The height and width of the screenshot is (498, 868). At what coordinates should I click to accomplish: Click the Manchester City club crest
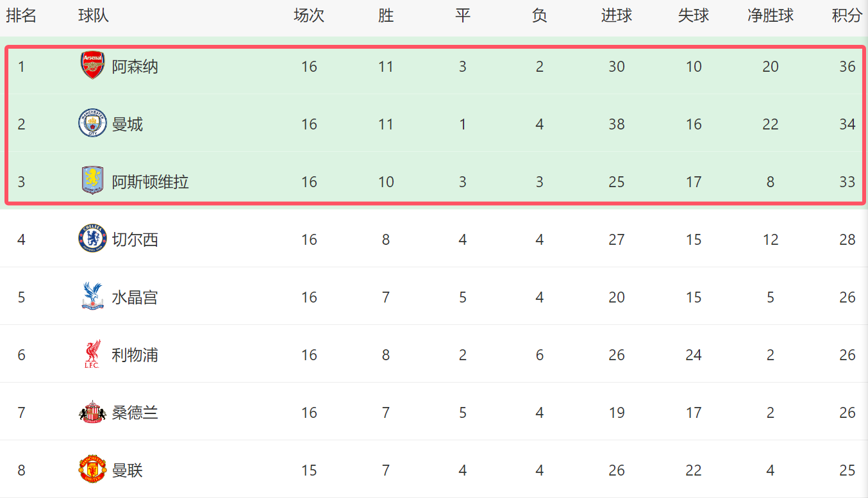[x=92, y=124]
